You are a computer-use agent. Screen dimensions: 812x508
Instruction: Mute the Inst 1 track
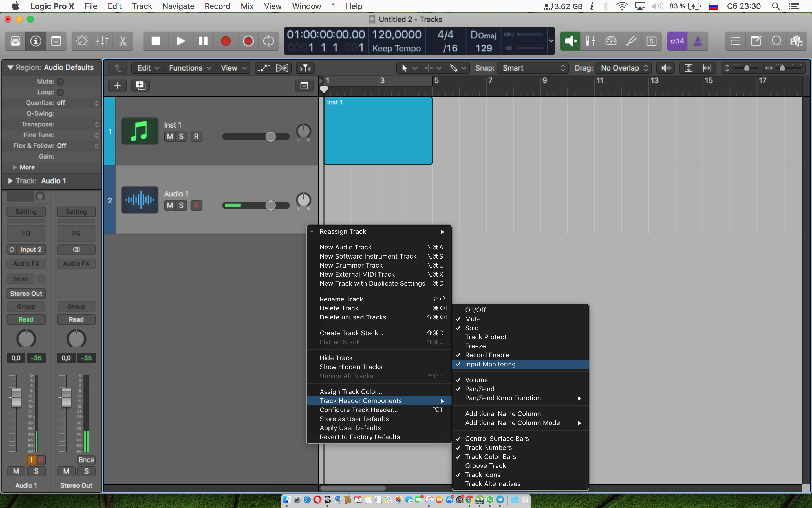170,136
